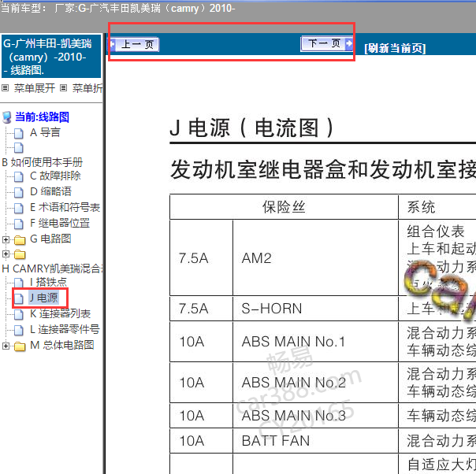Click page icon next to A 导言
The width and height of the screenshot is (476, 474).
pos(18,133)
